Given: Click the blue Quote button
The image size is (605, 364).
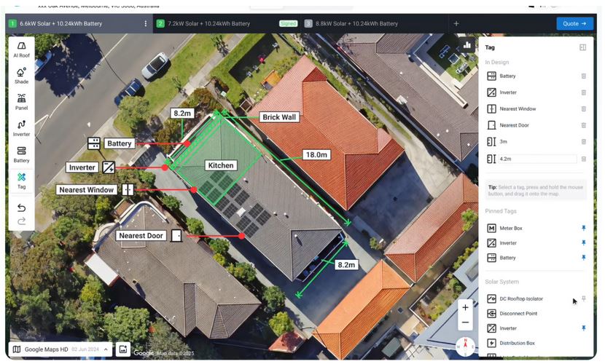Looking at the screenshot, I should click(575, 23).
